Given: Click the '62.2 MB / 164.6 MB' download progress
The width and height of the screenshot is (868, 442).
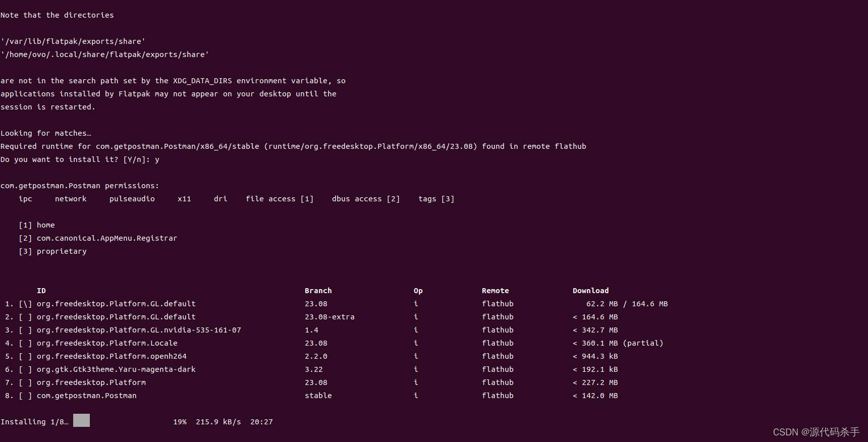Looking at the screenshot, I should pos(627,304).
